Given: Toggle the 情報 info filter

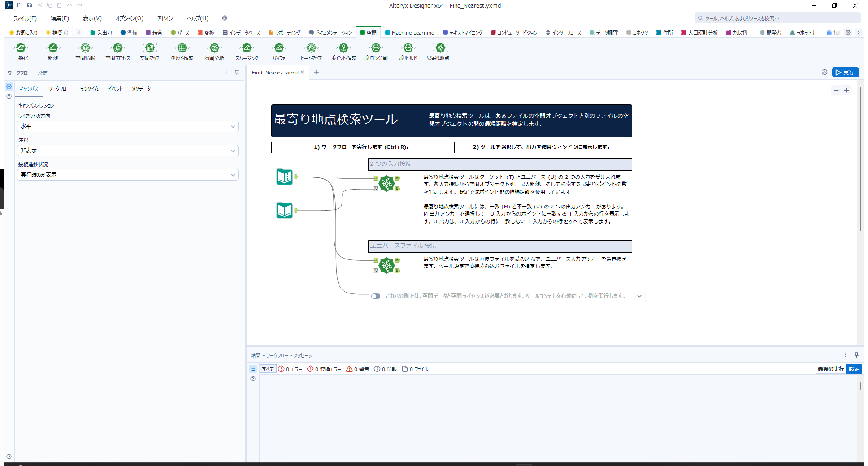Looking at the screenshot, I should coord(386,369).
